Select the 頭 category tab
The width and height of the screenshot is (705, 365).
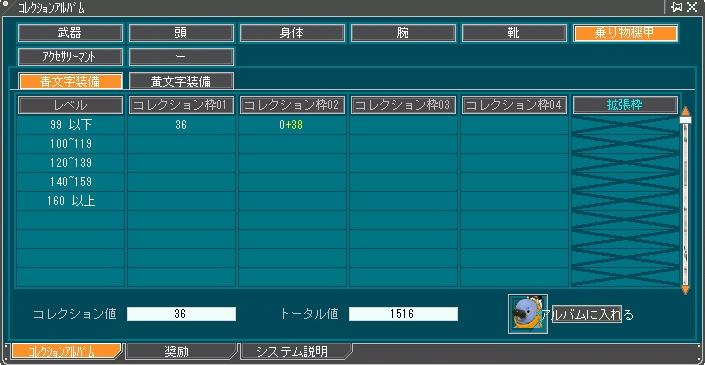pyautogui.click(x=181, y=33)
